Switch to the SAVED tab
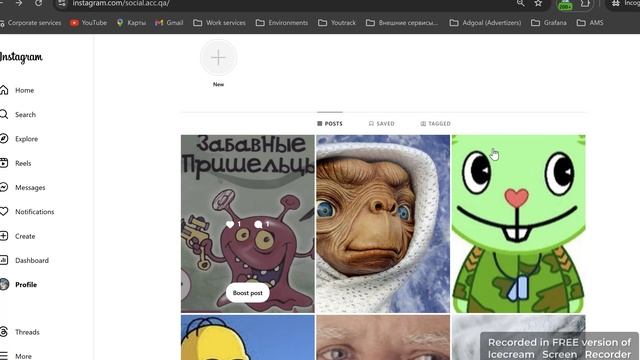Screen dimensions: 640x360 382,124
